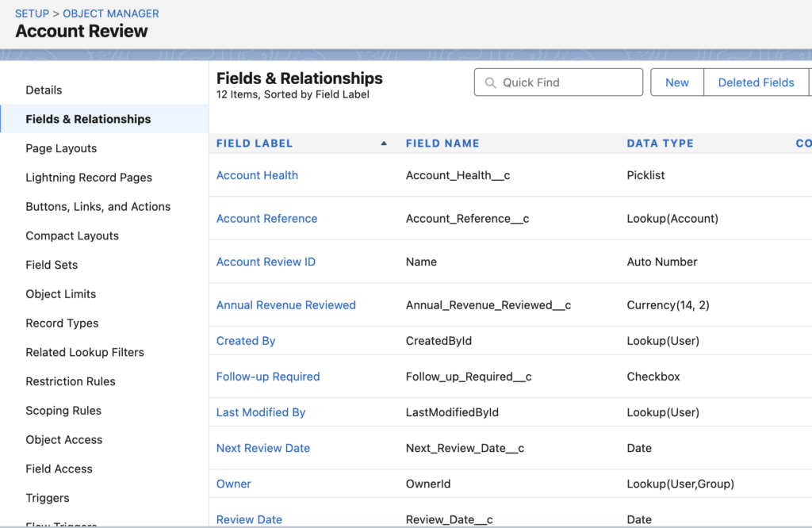The image size is (812, 528).
Task: Click '12 Items, Sorted by Field Label' text
Action: (x=293, y=94)
